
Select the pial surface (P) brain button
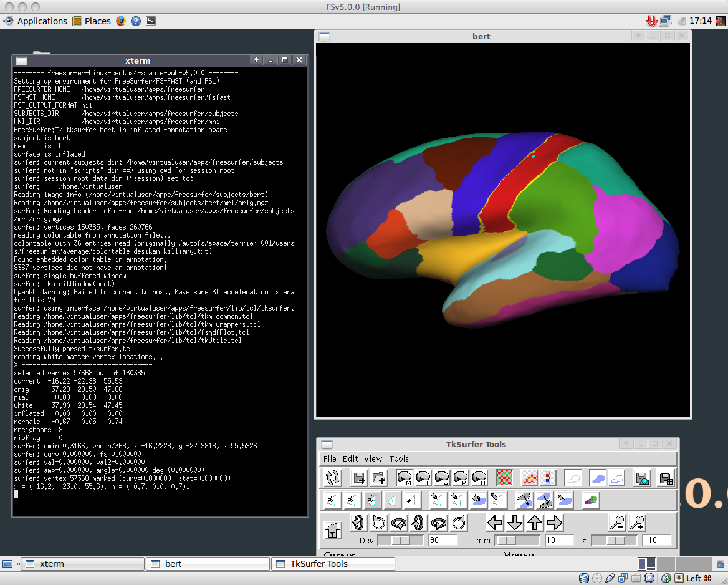pos(461,478)
